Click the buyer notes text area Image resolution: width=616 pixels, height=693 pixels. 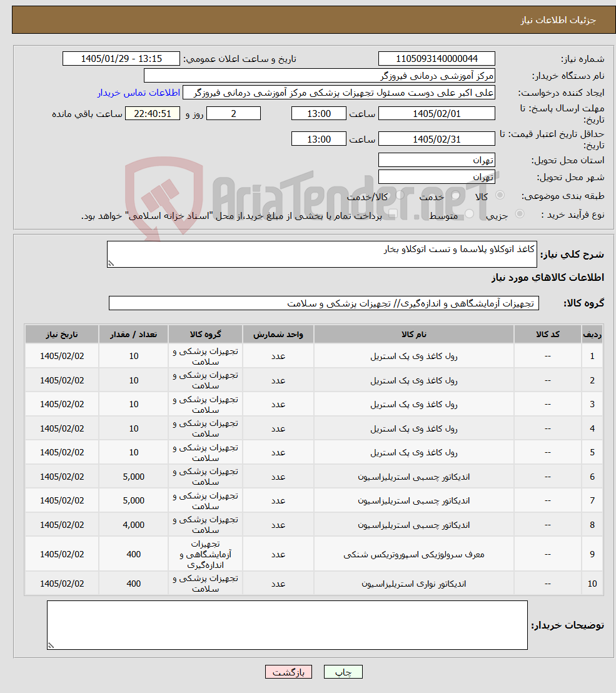287,625
